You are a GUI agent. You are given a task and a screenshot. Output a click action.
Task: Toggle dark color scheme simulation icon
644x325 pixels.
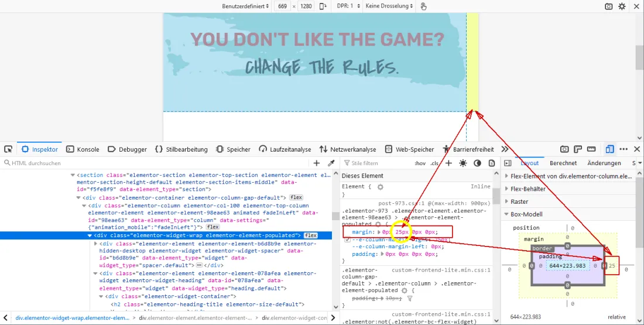pos(477,163)
